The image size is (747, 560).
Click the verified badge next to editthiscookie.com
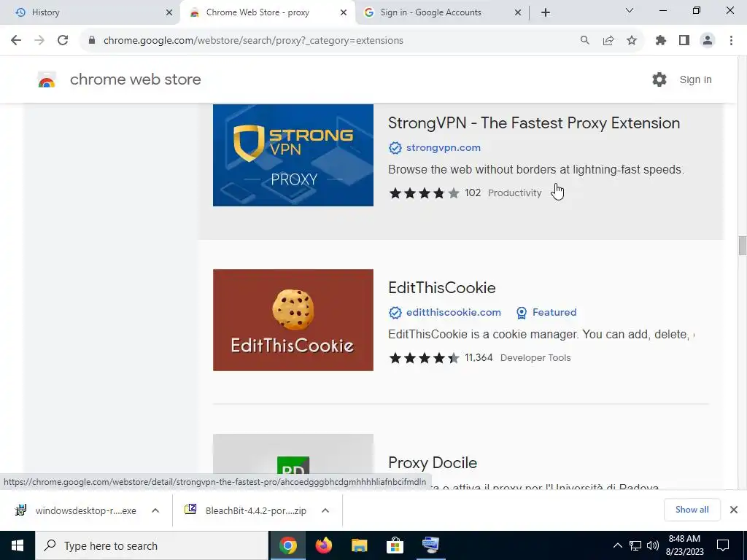(x=395, y=313)
